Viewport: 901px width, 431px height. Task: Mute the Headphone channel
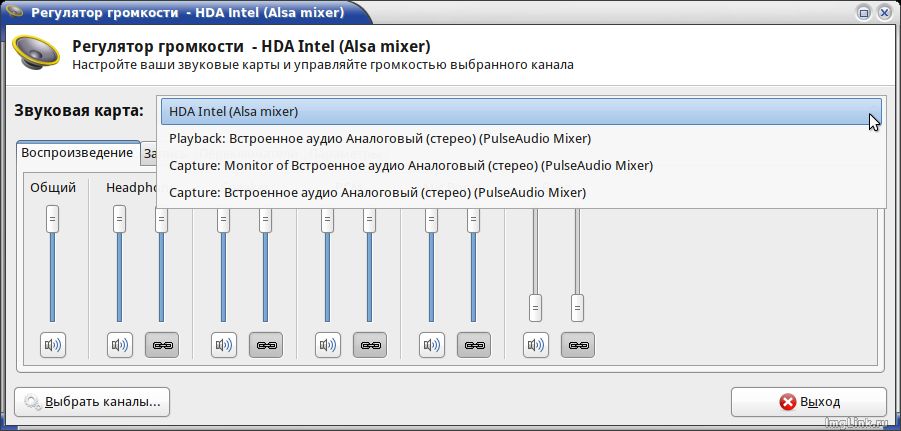tap(120, 345)
